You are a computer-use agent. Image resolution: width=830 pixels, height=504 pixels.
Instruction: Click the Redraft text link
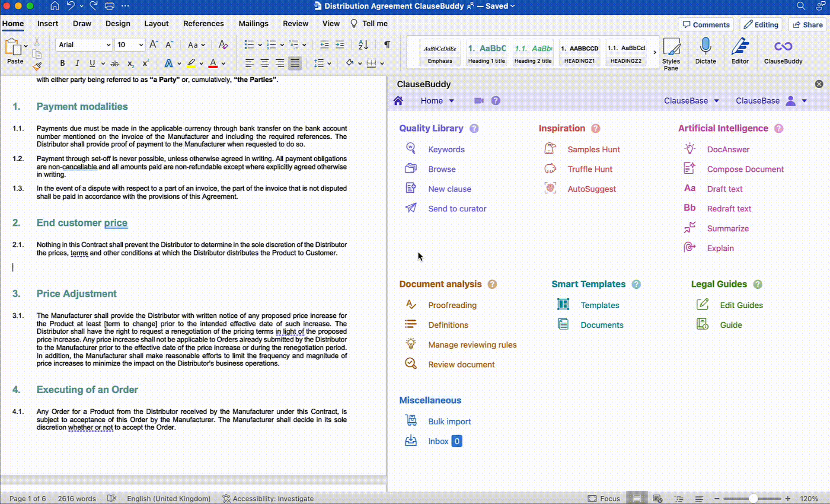[x=729, y=209]
